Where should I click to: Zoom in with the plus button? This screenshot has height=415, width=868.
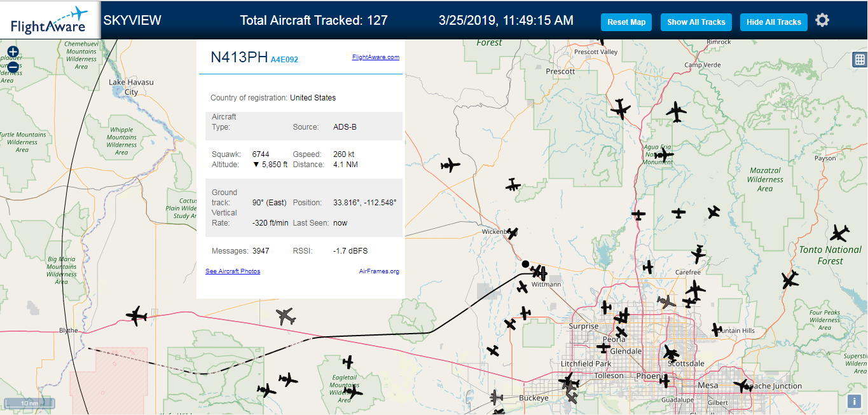[x=13, y=51]
